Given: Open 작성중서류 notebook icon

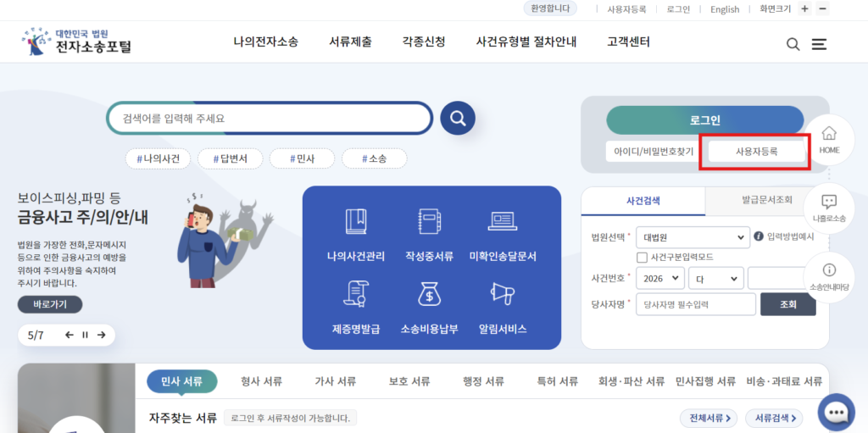Looking at the screenshot, I should pos(429,221).
